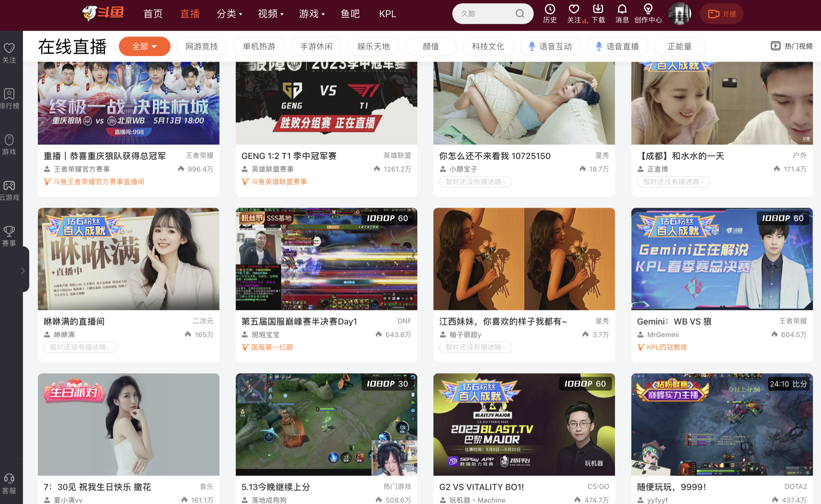Open 终极一战 决胜杭城 stream thumbnail
The width and height of the screenshot is (821, 504).
click(x=128, y=103)
